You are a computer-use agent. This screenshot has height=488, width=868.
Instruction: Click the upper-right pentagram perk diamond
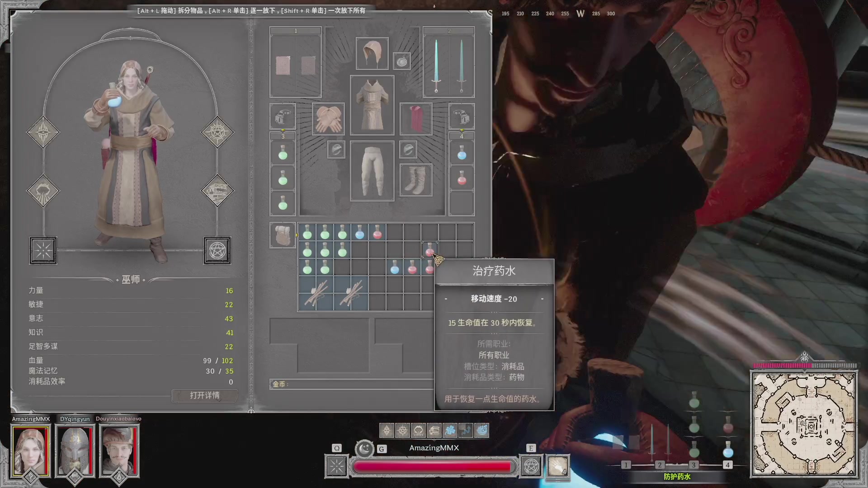click(217, 132)
